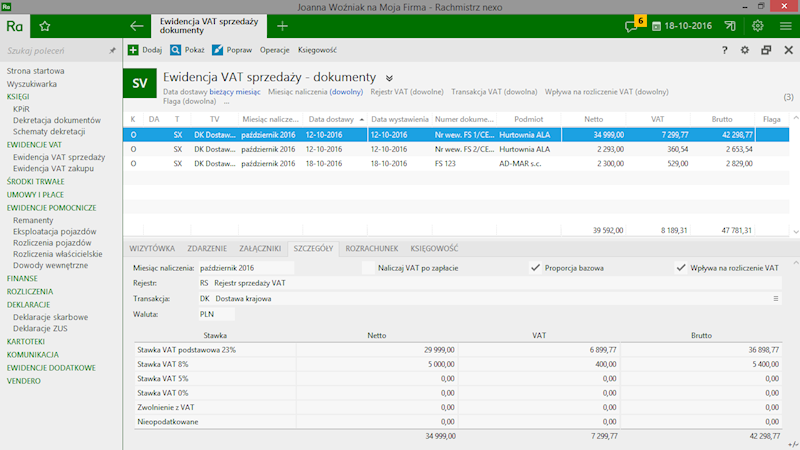Open the Ra application logo menu
Image resolution: width=800 pixels, height=450 pixels.
tap(15, 26)
